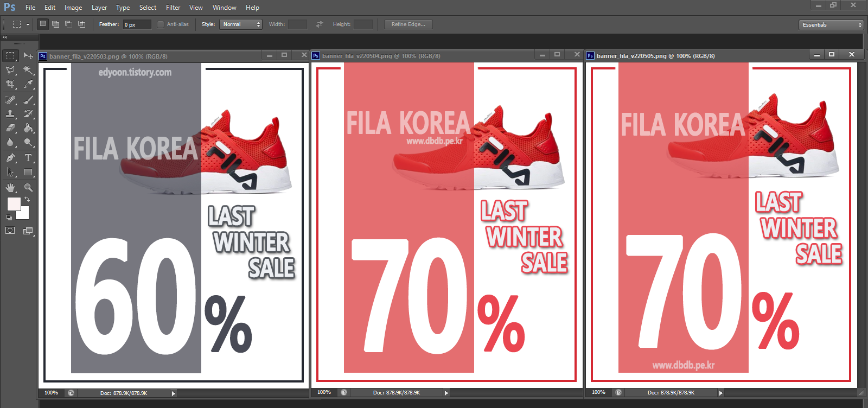Viewport: 868px width, 408px height.
Task: Click status icon in banner_fila_v220504 window
Action: [x=344, y=392]
